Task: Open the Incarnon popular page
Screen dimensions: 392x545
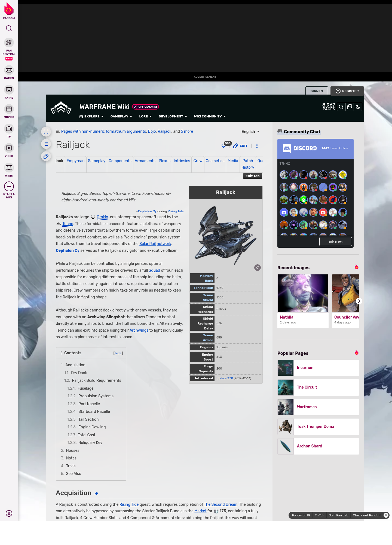Action: pos(318,368)
